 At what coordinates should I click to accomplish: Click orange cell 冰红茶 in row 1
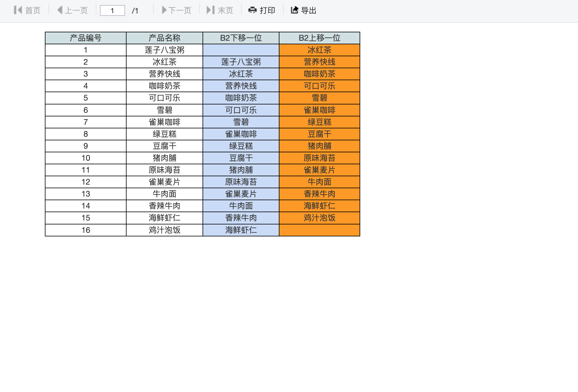point(320,50)
